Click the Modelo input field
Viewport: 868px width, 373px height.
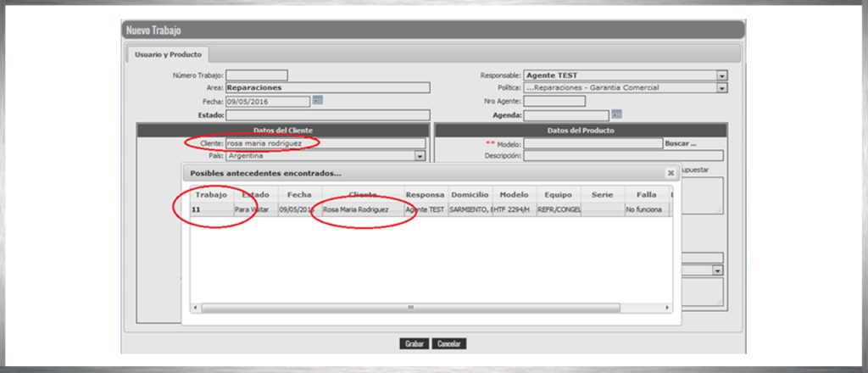(x=592, y=143)
